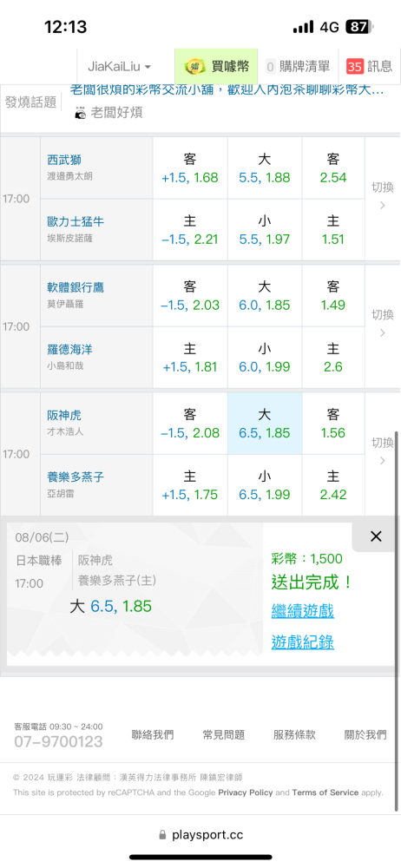Open the 購牌清單 tab
This screenshot has width=401, height=868.
pos(298,67)
